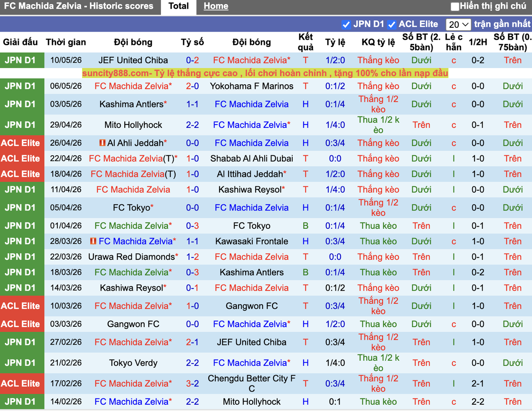The height and width of the screenshot is (411, 532).
Task: Switch to the Total tab
Action: point(179,6)
